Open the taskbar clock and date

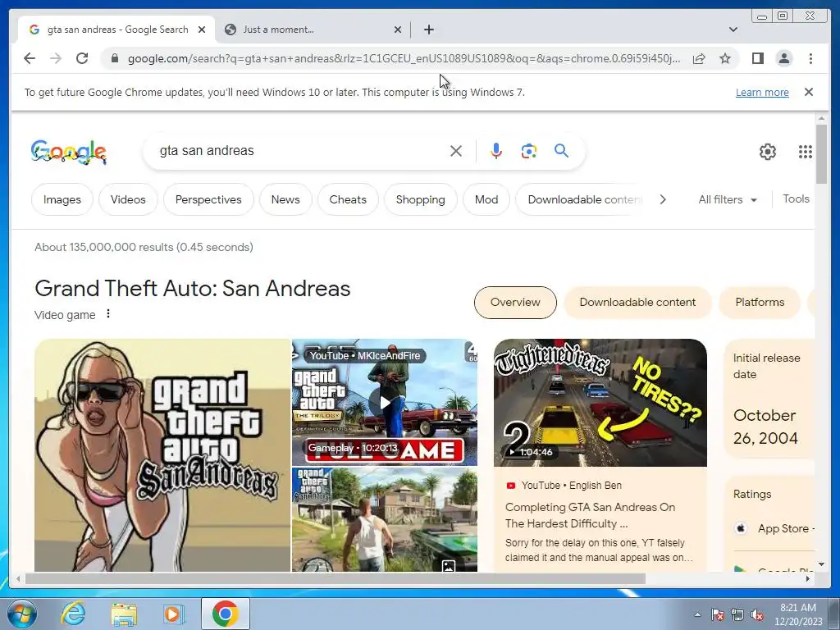[797, 614]
